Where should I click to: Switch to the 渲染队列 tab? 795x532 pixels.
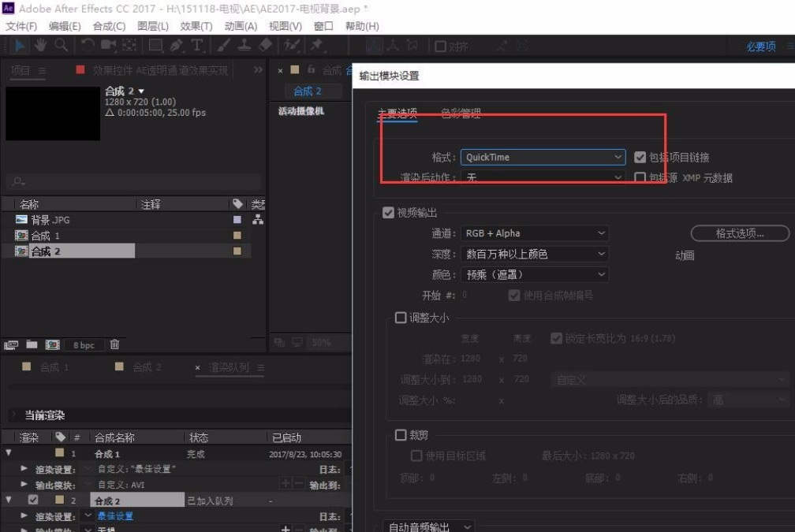click(x=230, y=367)
